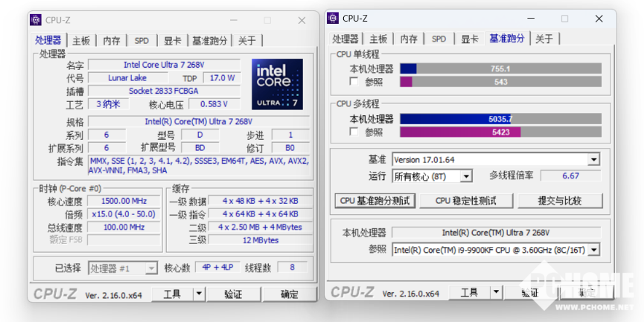Image resolution: width=644 pixels, height=322 pixels.
Task: Enable 参照 checkbox under CPU 单线程
Action: pos(354,82)
